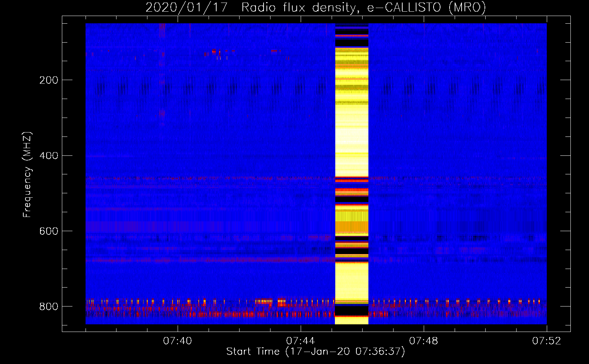Click the 'Start Time (17-Jan-20 07:36:37)' label
This screenshot has width=589, height=364.
316,351
